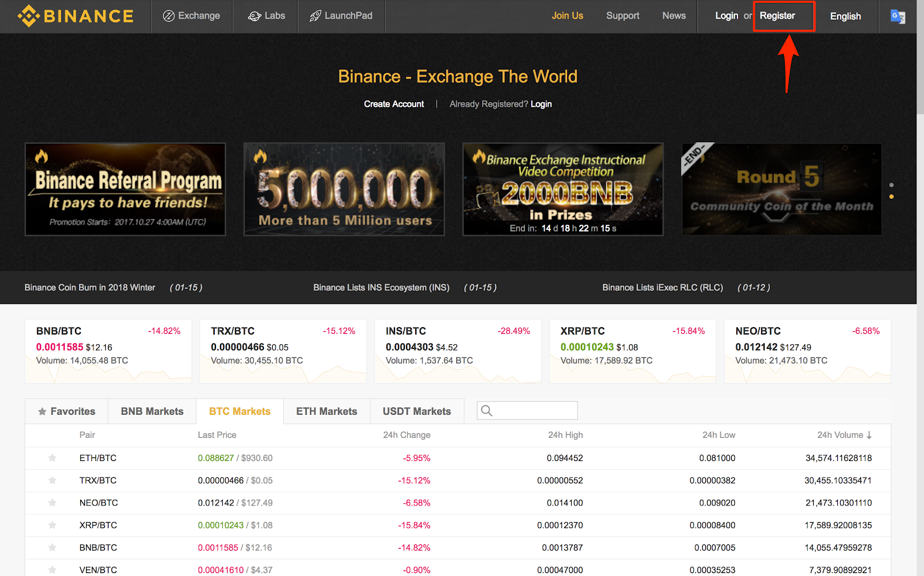Viewport: 924px width, 576px height.
Task: Sort by the Last Price column header
Action: tap(217, 435)
